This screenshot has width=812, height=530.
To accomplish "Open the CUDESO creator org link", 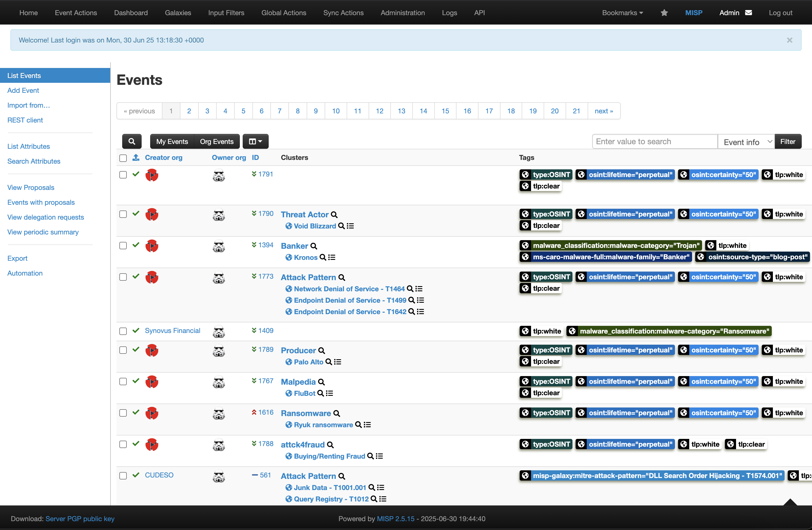I will tap(159, 475).
